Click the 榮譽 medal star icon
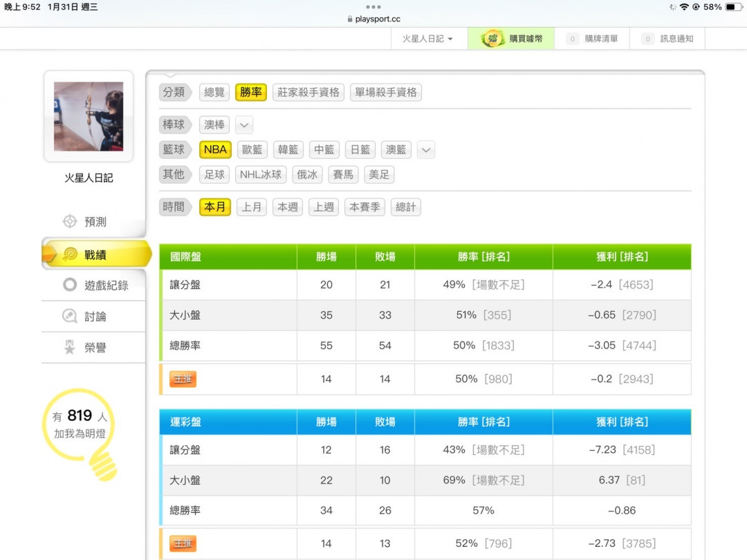This screenshot has height=560, width=747. [x=70, y=347]
